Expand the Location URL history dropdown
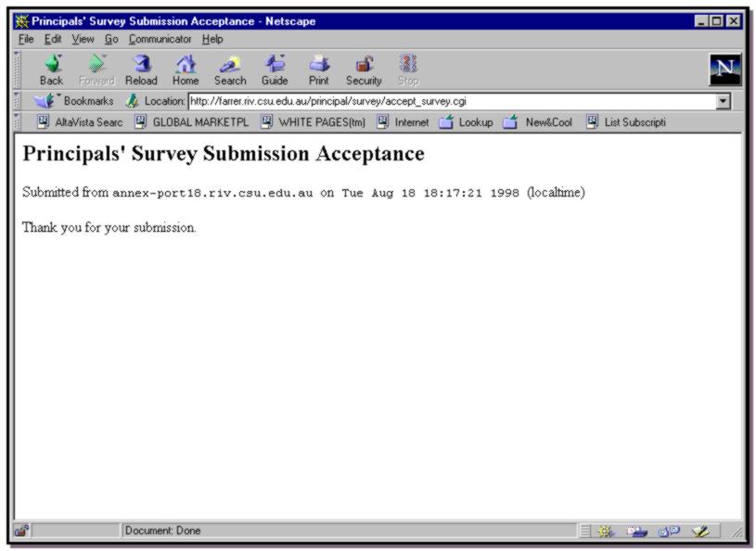Screen dimensions: 756x551 coord(724,101)
